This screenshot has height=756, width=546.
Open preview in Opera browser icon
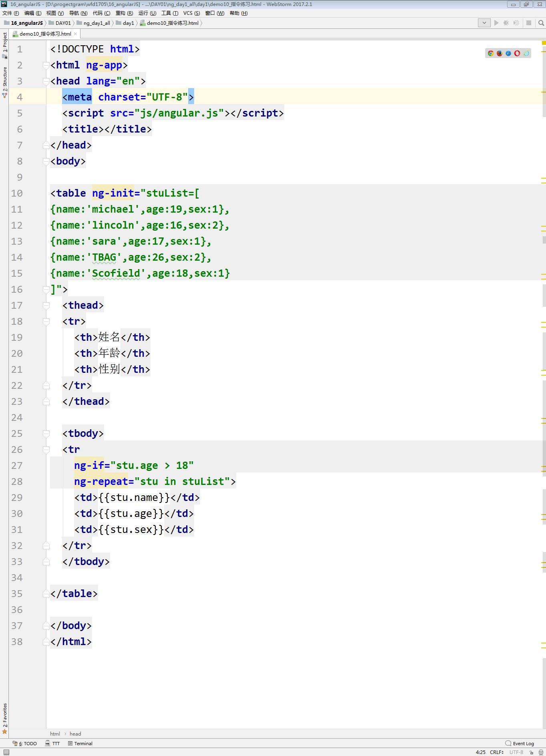click(517, 53)
